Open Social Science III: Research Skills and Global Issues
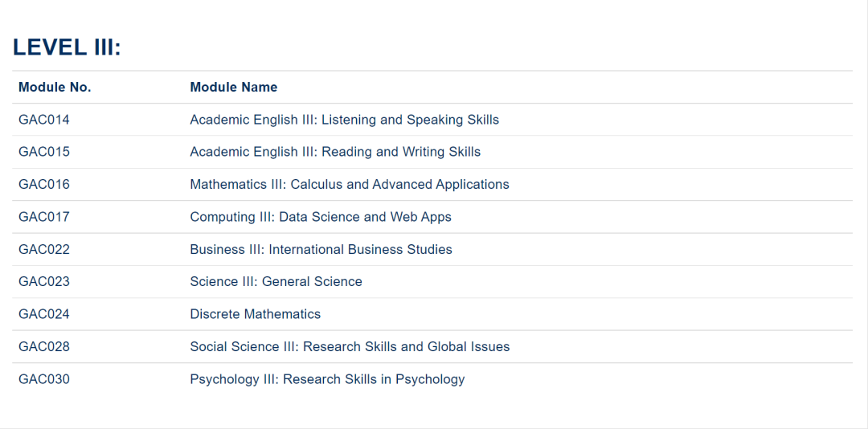 (x=350, y=347)
